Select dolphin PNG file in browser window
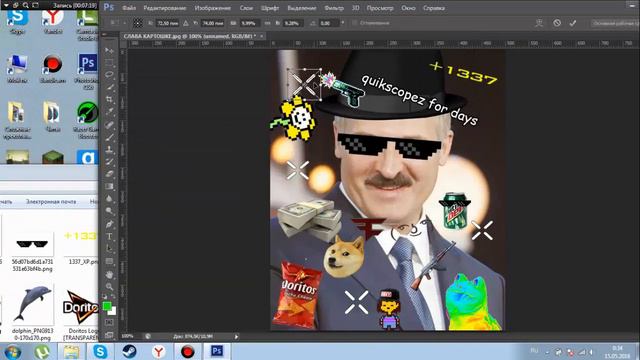The height and width of the screenshot is (360, 640). pyautogui.click(x=32, y=313)
